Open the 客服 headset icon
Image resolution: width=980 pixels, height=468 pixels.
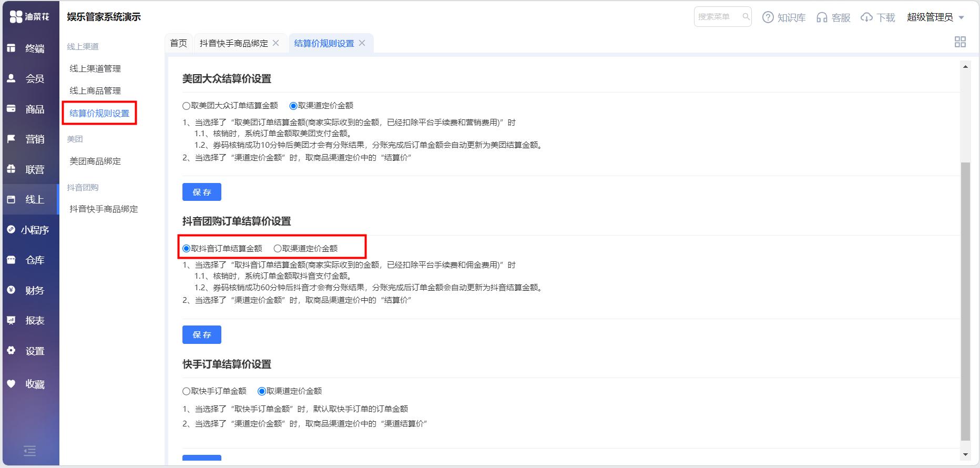pos(822,17)
